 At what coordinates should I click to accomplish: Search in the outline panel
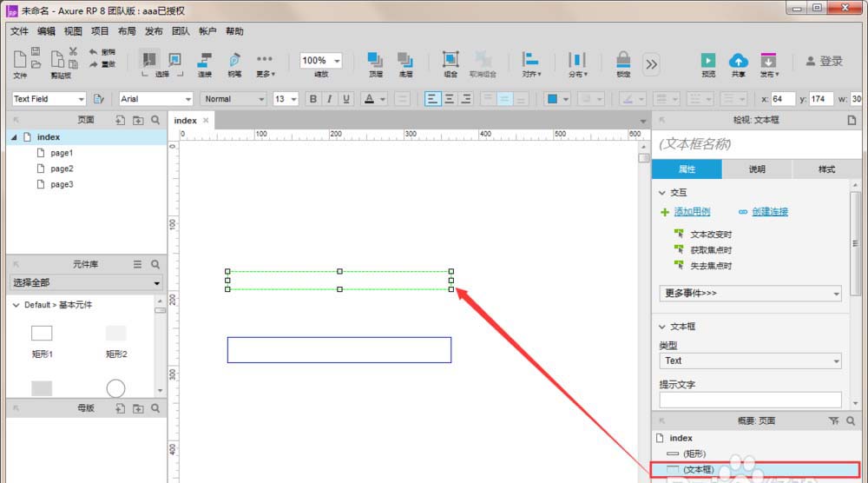(x=851, y=421)
